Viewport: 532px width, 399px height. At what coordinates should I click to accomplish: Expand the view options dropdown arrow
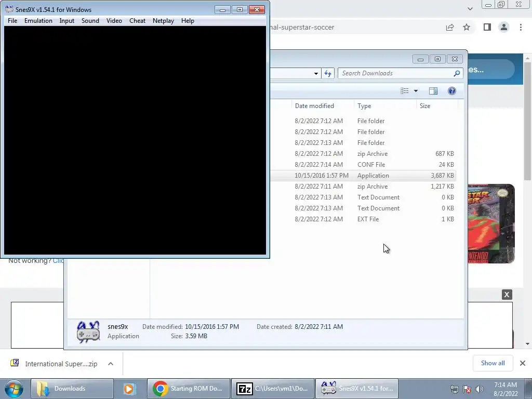click(x=416, y=91)
